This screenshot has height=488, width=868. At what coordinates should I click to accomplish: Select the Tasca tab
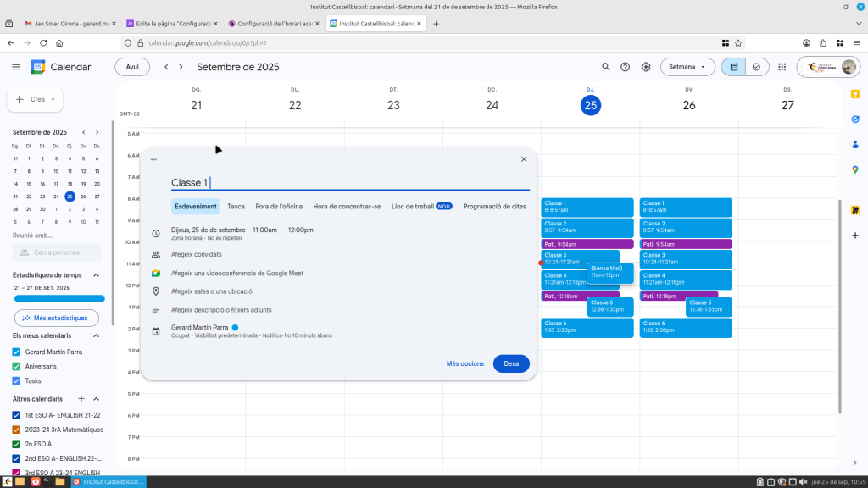coord(236,206)
